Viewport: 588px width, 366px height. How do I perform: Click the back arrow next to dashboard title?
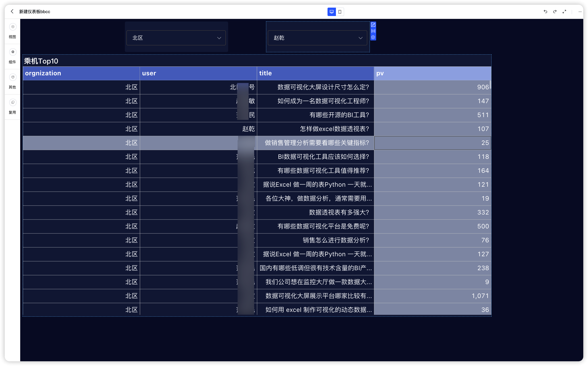pos(12,12)
